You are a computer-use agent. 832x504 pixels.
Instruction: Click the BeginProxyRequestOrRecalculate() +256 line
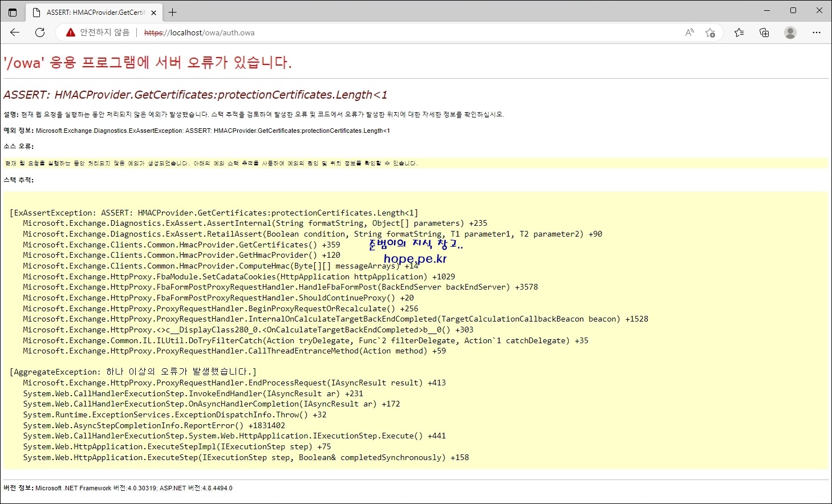[221, 308]
